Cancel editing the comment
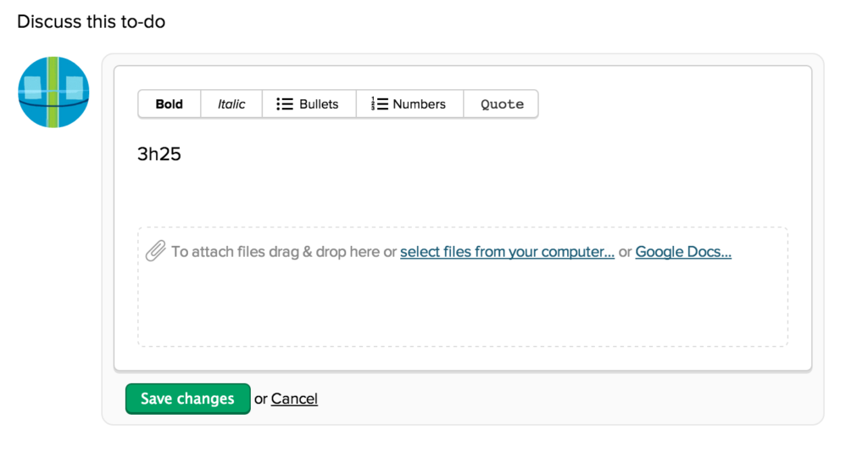This screenshot has height=458, width=868. coord(294,399)
